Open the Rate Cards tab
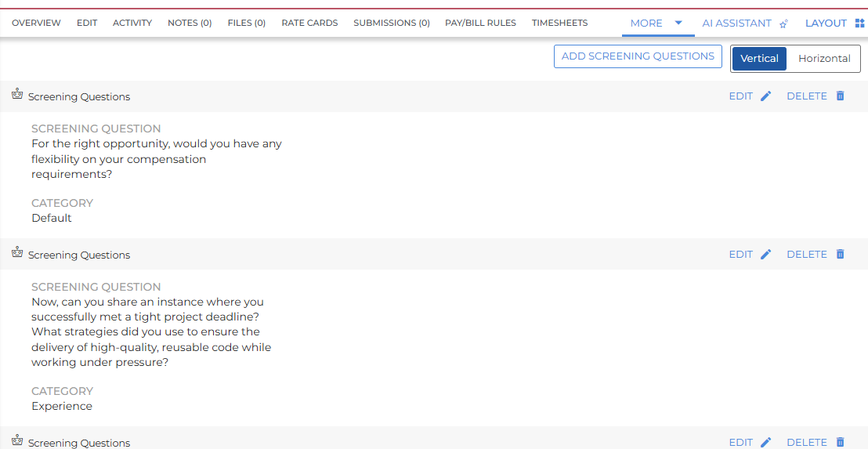This screenshot has height=449, width=868. pyautogui.click(x=309, y=24)
